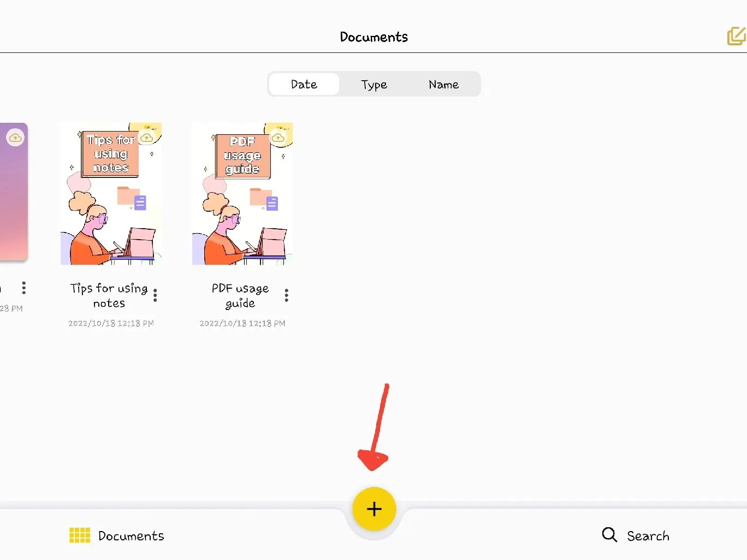
Task: Click the Search magnifier icon
Action: 609,535
